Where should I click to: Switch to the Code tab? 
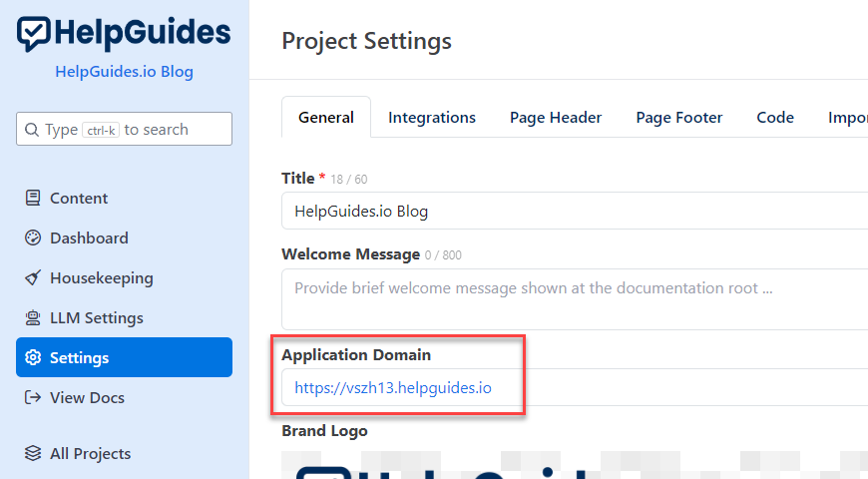775,118
